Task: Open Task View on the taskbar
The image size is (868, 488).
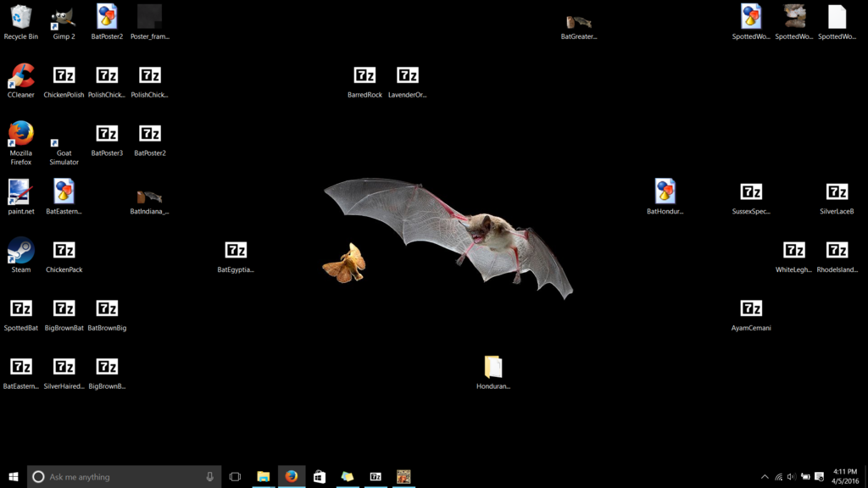Action: 236,476
